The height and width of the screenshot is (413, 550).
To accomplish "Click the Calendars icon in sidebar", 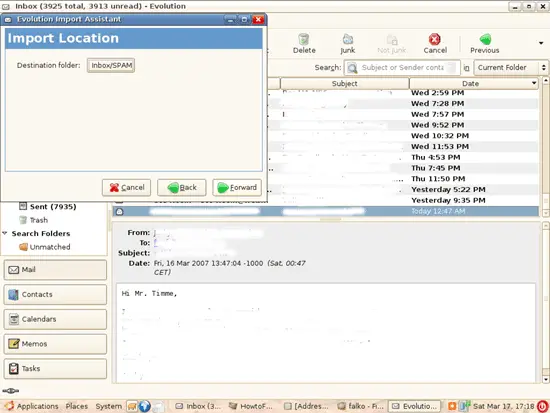I will [13, 319].
